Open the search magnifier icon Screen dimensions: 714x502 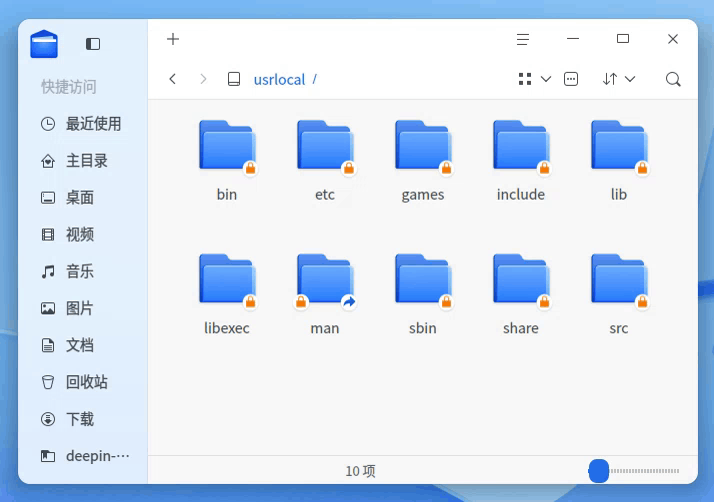click(673, 79)
